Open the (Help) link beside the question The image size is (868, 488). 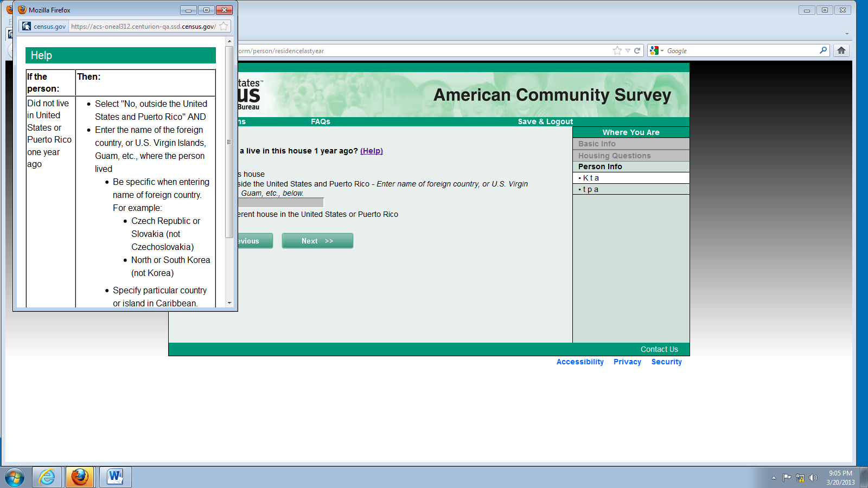coord(371,151)
